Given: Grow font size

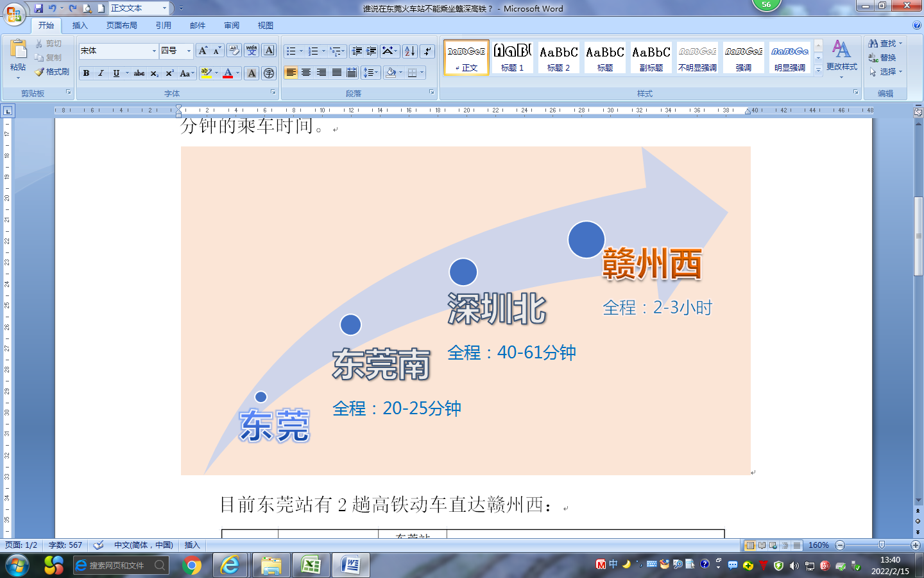Looking at the screenshot, I should 203,51.
